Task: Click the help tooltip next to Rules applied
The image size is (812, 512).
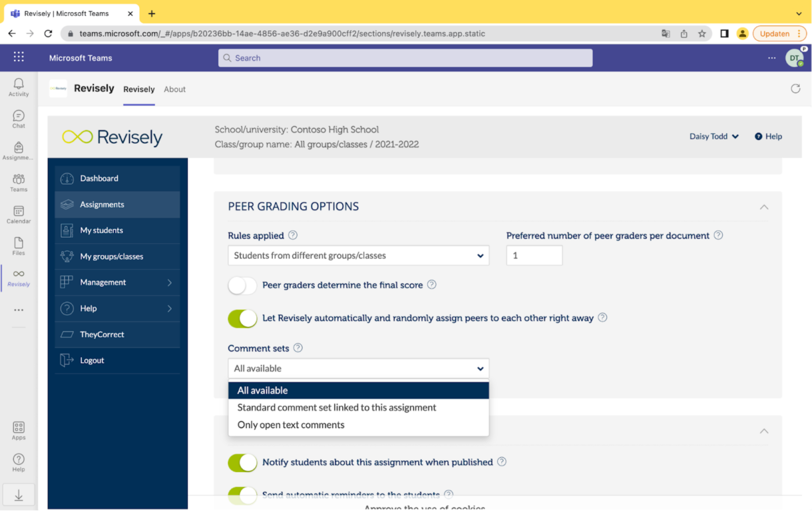Action: pos(292,235)
